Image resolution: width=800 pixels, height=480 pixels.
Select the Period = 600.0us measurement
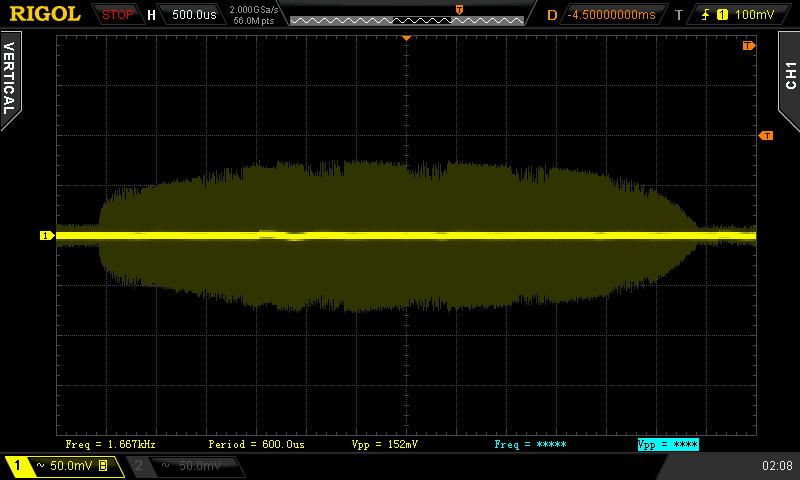(x=256, y=443)
